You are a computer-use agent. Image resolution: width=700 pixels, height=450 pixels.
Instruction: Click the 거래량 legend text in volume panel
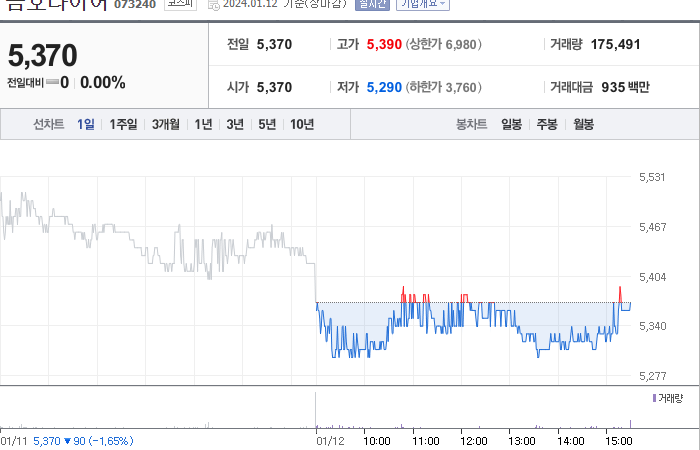671,398
